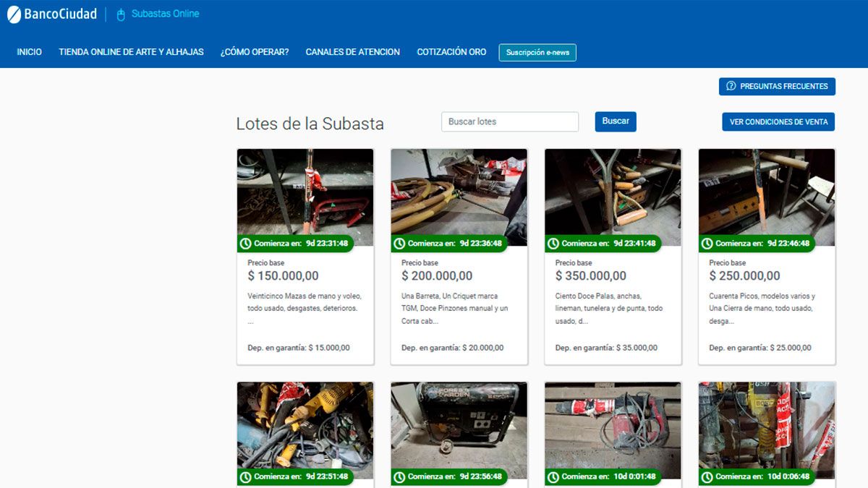
Task: Click the question mark icon on Preguntas Frecuentes
Action: [x=731, y=86]
